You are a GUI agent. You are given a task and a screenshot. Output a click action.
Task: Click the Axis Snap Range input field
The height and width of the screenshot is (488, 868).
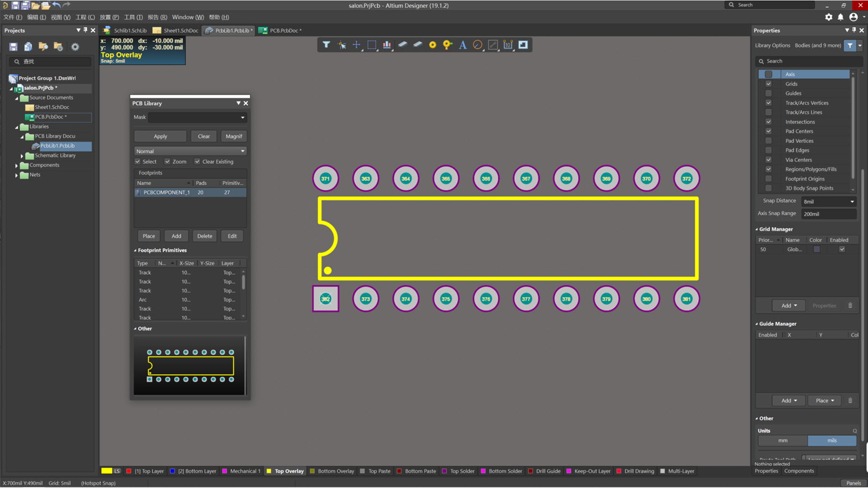[828, 214]
